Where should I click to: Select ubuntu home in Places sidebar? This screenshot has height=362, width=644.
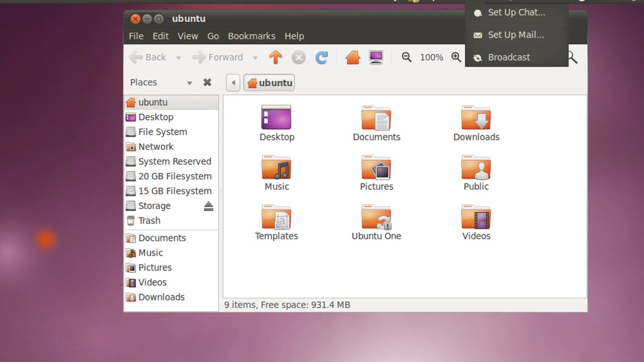[x=171, y=103]
